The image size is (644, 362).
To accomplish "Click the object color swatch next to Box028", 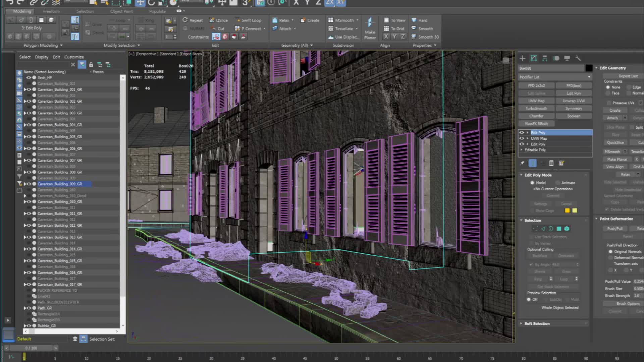I will coord(589,68).
